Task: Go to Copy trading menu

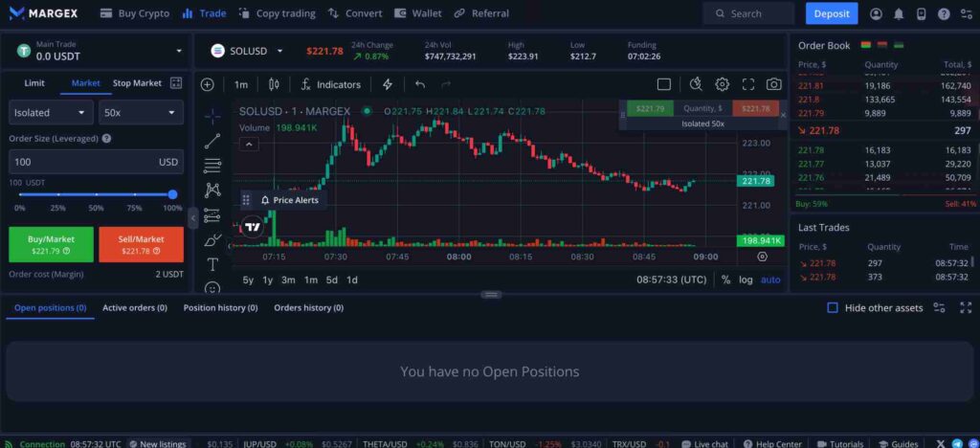Action: coord(278,13)
